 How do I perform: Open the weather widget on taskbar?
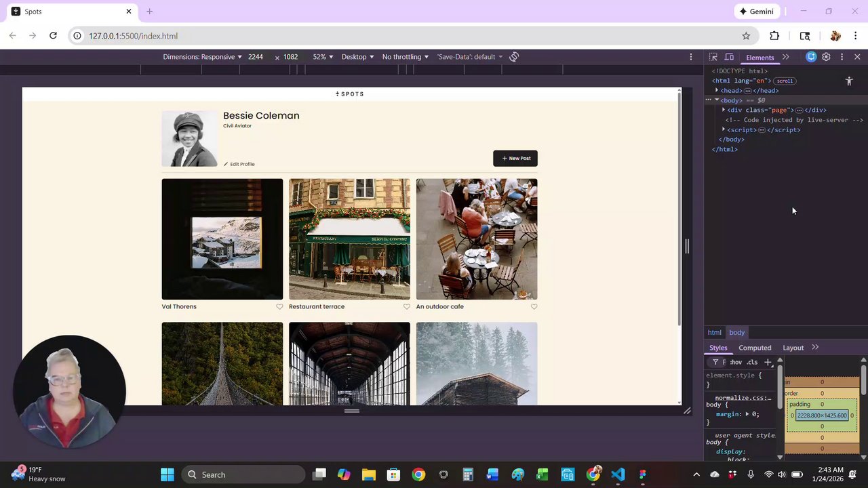click(39, 474)
